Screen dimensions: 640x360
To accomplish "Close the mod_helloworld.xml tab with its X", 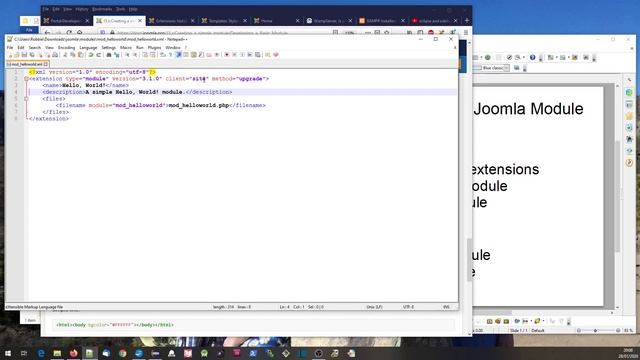I will click(x=46, y=64).
